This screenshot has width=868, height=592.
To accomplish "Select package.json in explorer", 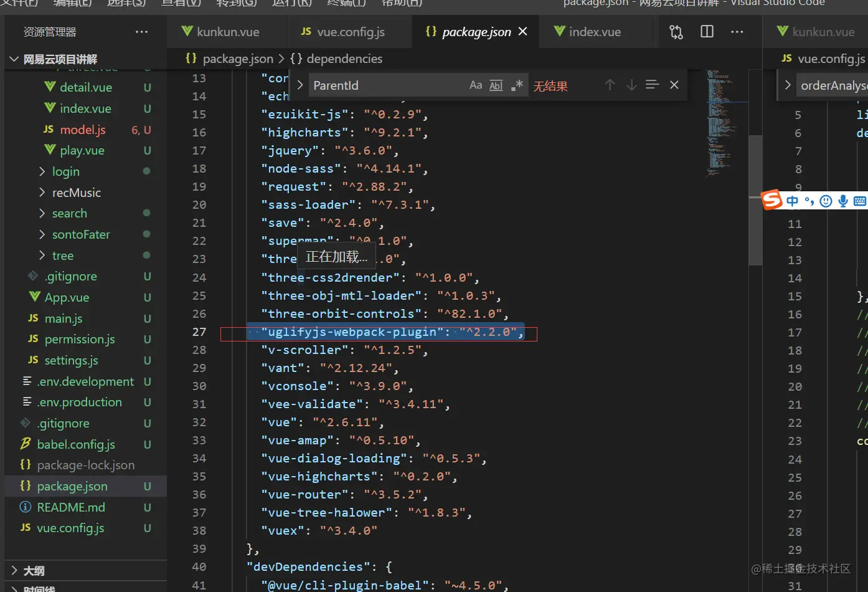I will (x=85, y=486).
